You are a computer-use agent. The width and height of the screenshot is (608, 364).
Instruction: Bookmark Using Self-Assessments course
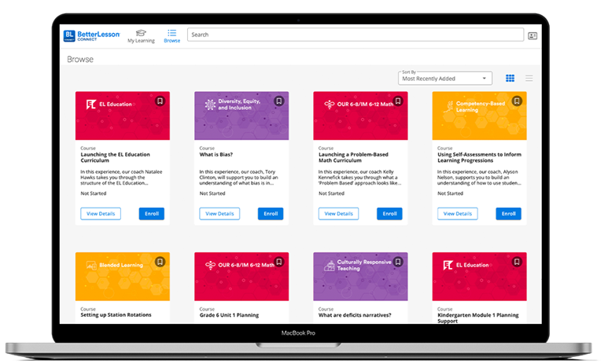(517, 101)
